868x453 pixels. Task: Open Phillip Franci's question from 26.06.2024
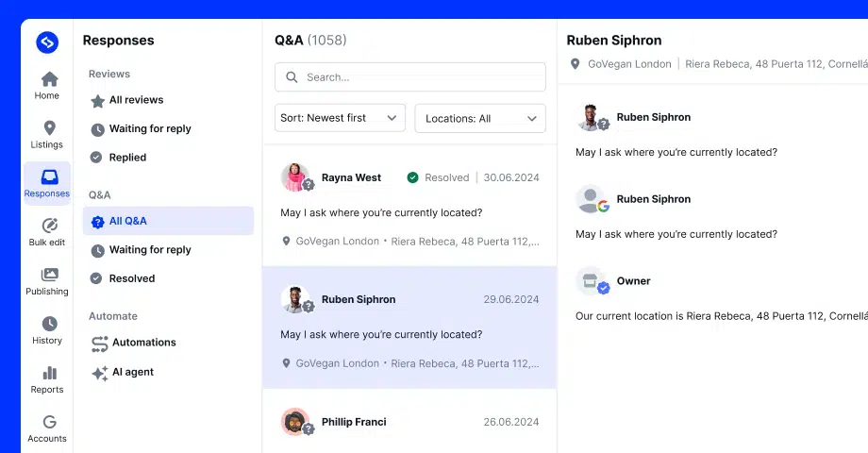point(409,422)
